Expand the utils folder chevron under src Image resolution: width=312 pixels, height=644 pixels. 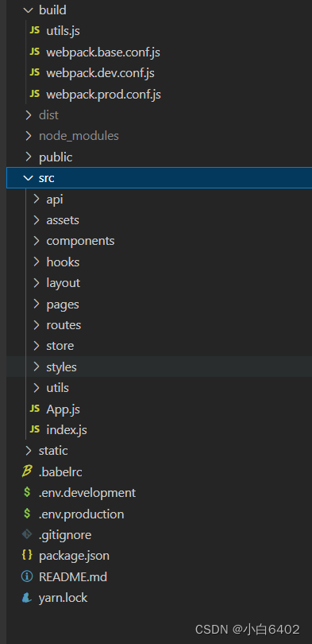(x=37, y=388)
